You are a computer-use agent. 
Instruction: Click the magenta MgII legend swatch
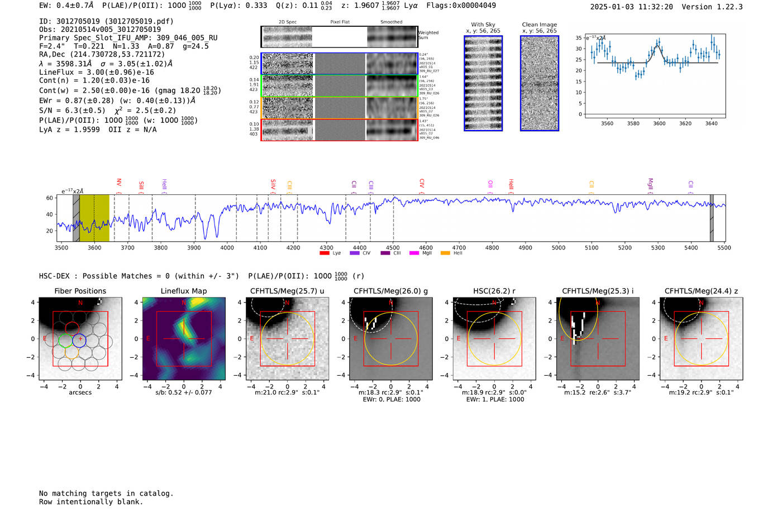click(414, 253)
